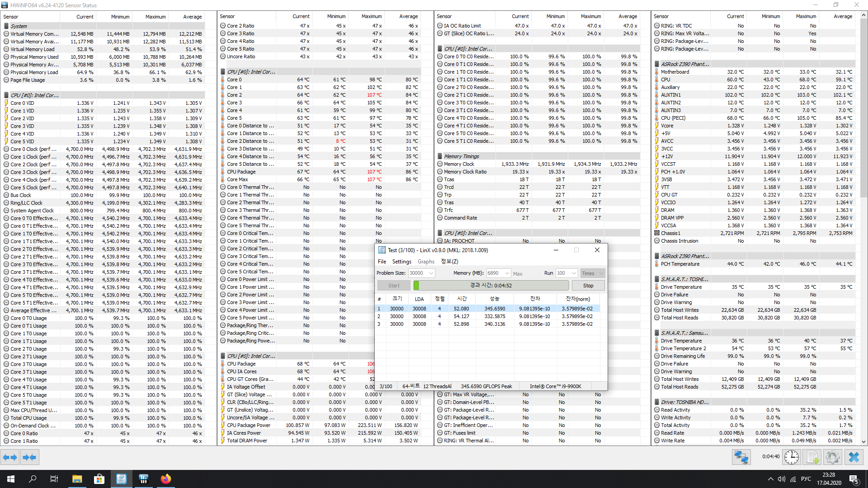Screen dimensions: 868x488
Task: Reset elapsed time using the clock icon
Action: [792, 457]
